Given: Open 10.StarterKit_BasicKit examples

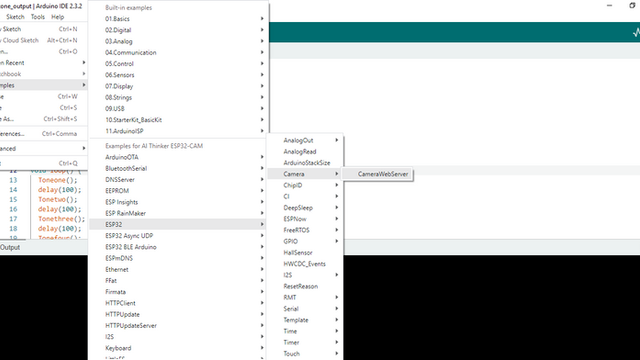Looking at the screenshot, I should pyautogui.click(x=178, y=120).
